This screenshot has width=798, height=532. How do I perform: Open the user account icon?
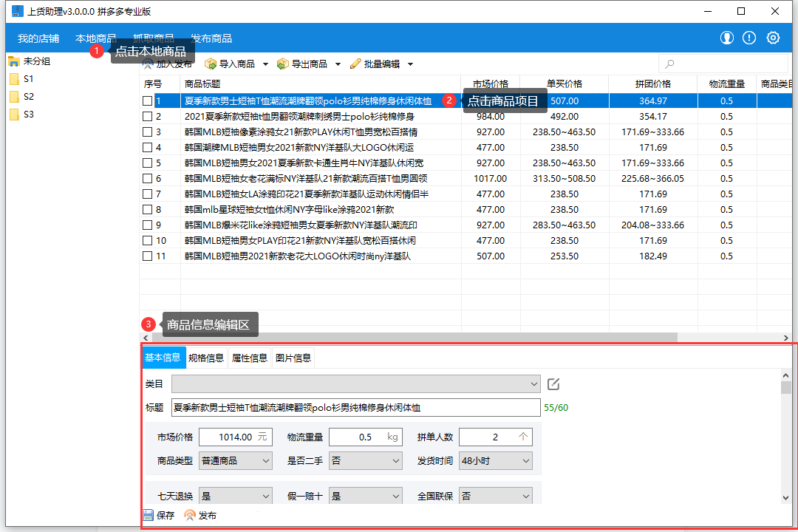tap(727, 38)
